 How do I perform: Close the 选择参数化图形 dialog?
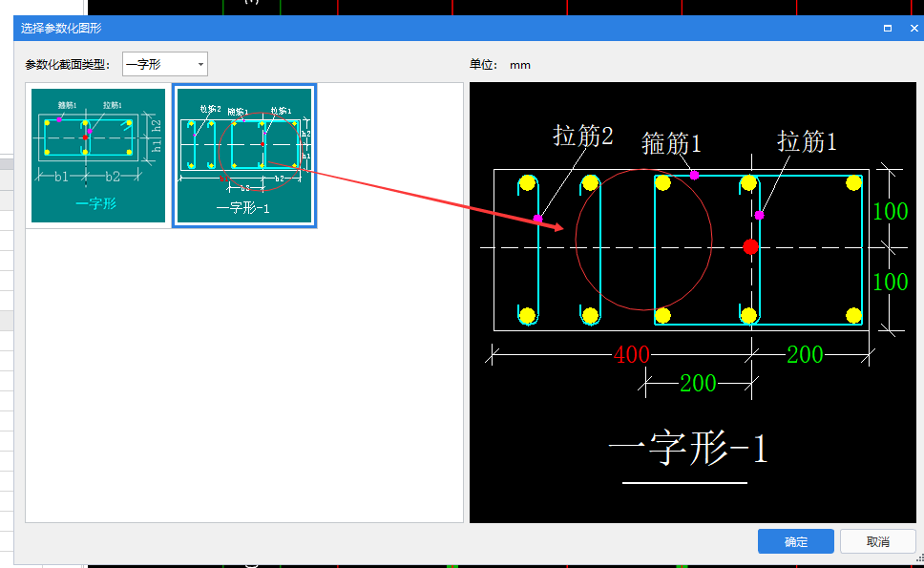click(x=914, y=29)
